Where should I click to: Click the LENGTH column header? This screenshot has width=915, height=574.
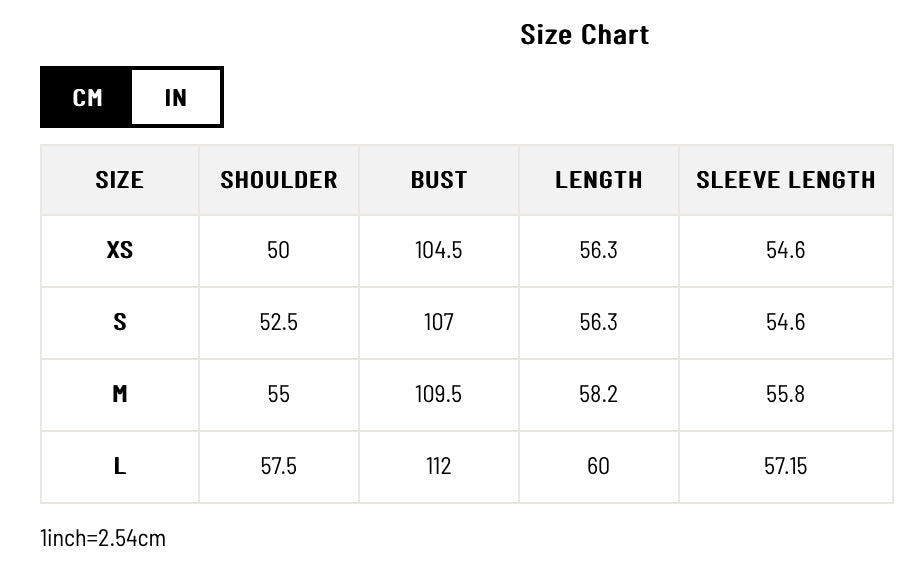coord(599,180)
